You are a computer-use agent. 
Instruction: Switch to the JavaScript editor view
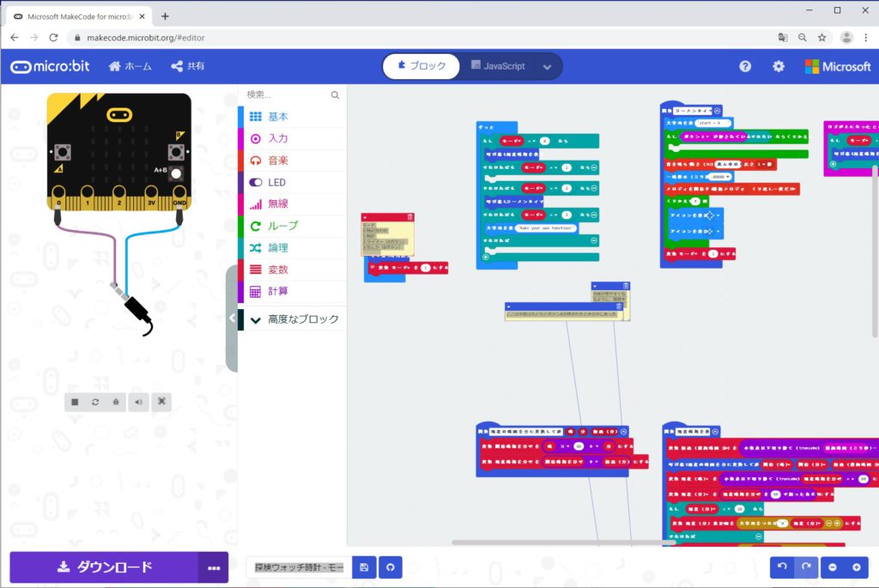coord(499,66)
